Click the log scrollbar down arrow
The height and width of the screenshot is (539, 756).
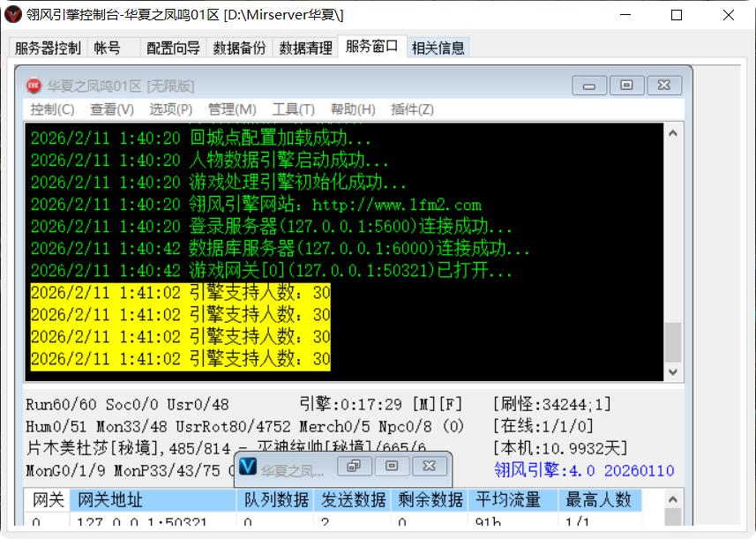pos(672,371)
